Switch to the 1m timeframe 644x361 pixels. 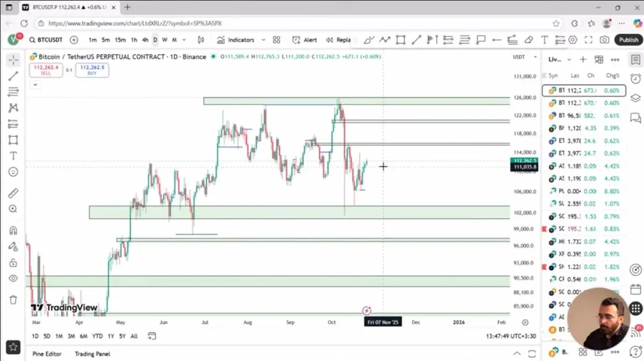93,40
